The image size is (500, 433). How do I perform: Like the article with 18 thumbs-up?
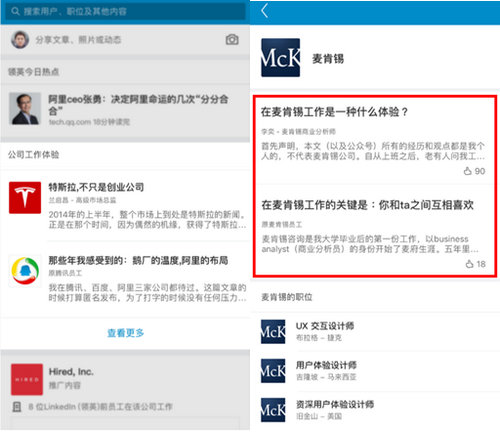pos(469,264)
